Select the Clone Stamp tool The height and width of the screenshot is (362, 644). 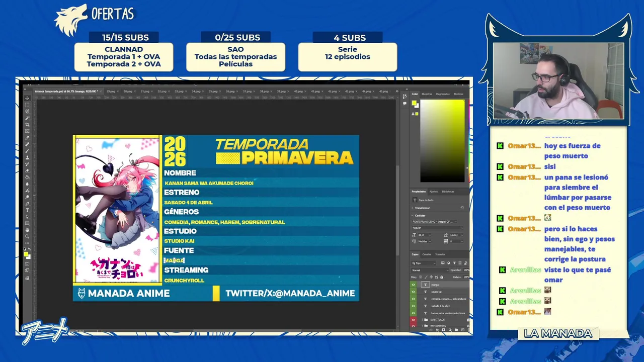27,157
